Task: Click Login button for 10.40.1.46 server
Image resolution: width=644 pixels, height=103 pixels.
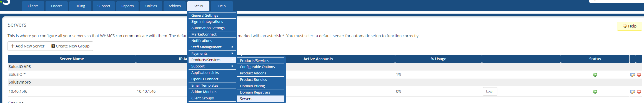Action: (x=490, y=91)
